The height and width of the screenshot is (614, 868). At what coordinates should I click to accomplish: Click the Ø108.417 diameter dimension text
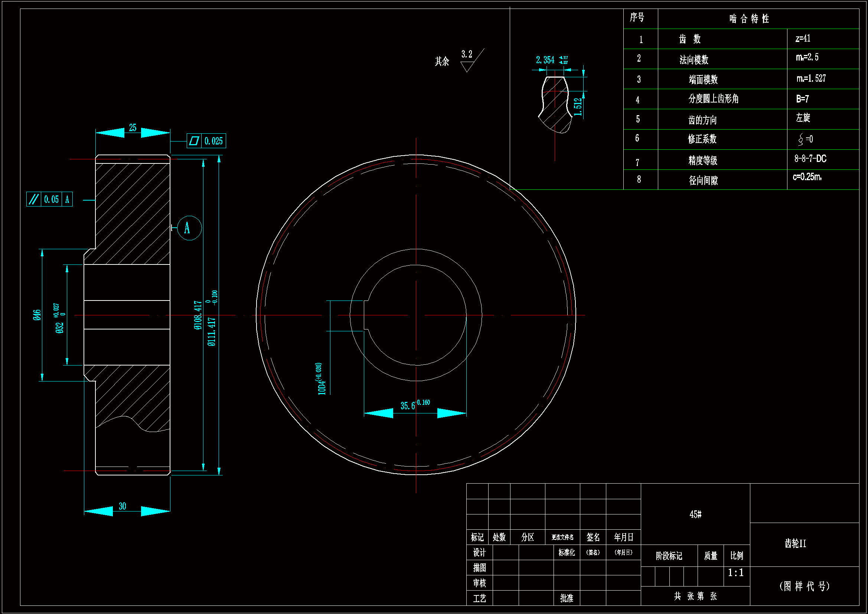point(198,315)
